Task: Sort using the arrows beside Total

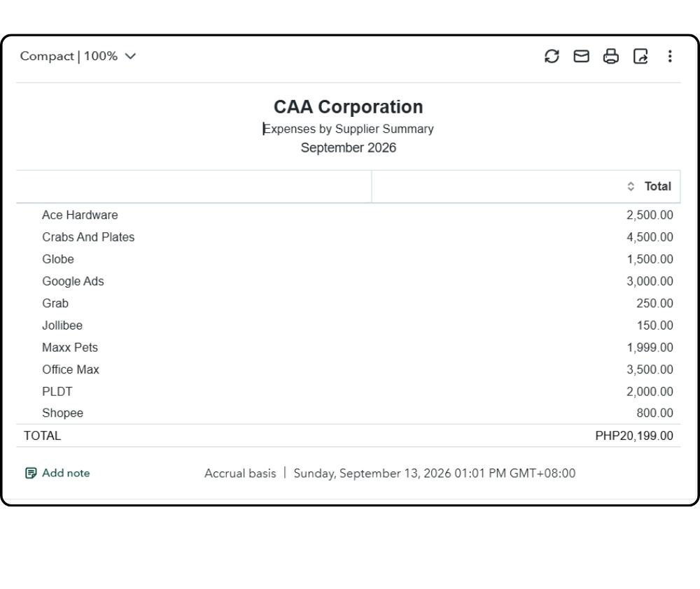Action: (631, 186)
